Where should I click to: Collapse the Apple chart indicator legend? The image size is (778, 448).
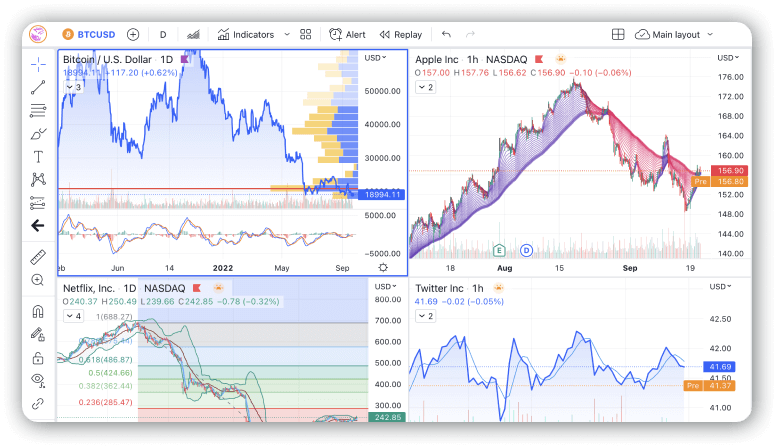426,87
